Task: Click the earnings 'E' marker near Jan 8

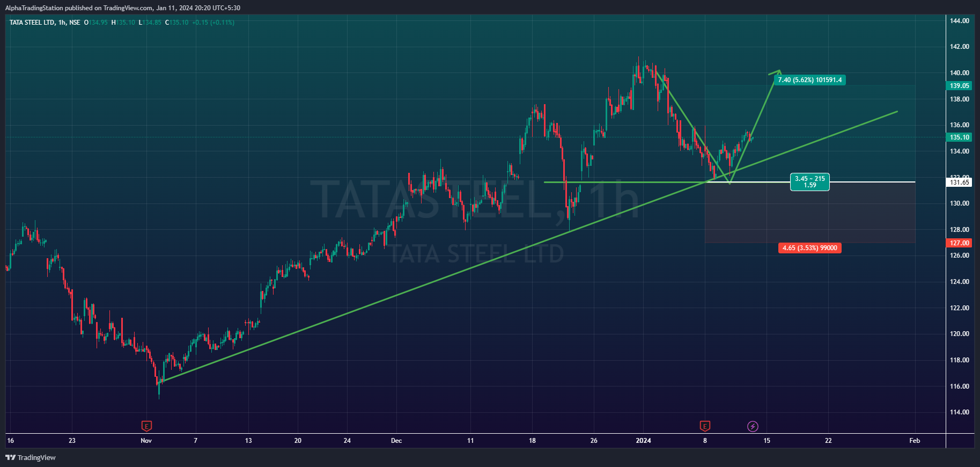Action: 705,426
